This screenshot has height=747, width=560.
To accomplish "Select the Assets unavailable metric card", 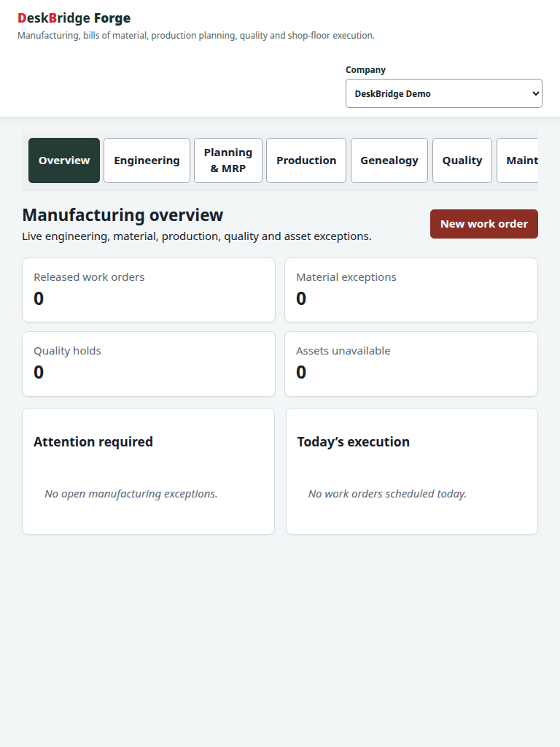I will click(411, 364).
